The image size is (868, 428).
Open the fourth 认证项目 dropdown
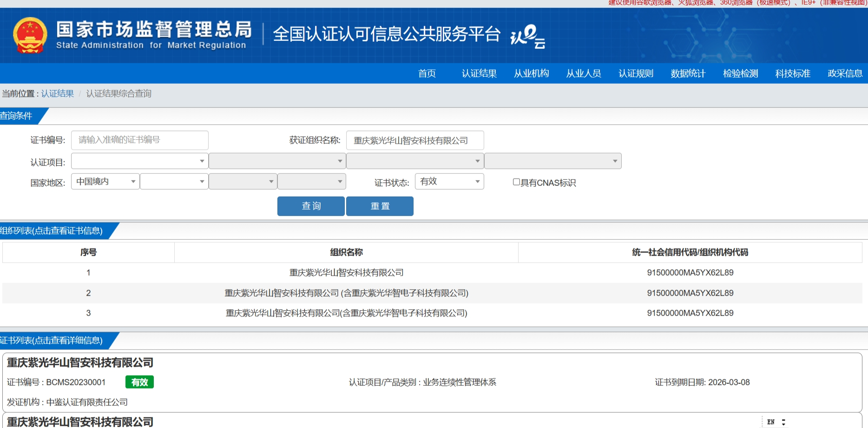coord(553,161)
